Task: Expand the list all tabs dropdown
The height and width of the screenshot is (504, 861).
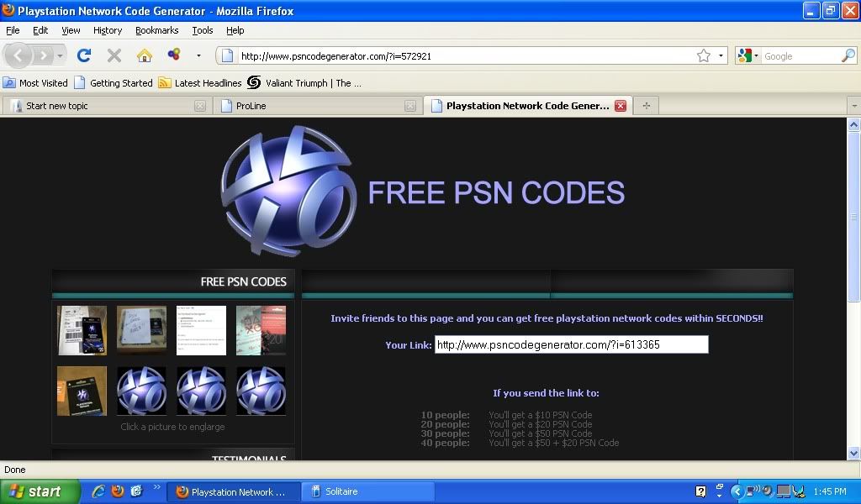Action: (853, 106)
